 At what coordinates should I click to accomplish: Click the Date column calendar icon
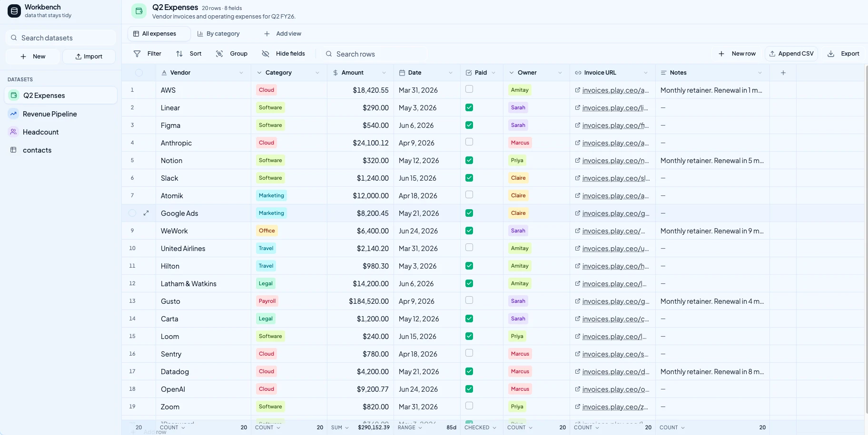[x=402, y=73]
